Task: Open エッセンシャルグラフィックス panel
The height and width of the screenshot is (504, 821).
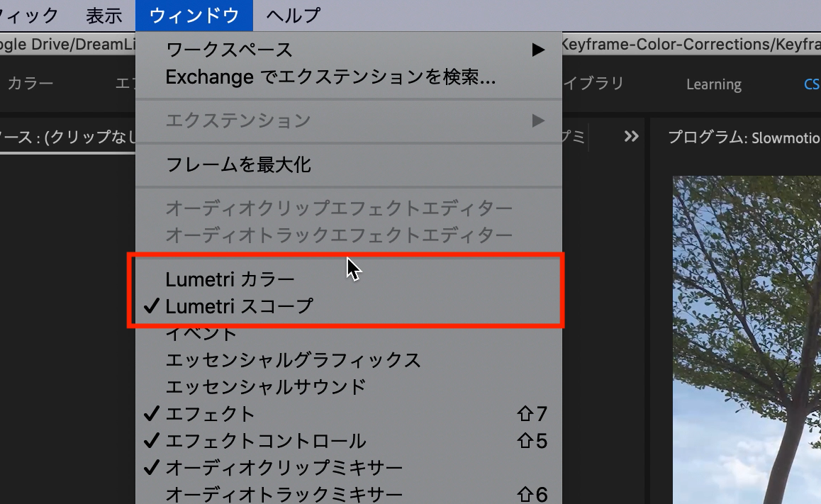Action: click(349, 360)
